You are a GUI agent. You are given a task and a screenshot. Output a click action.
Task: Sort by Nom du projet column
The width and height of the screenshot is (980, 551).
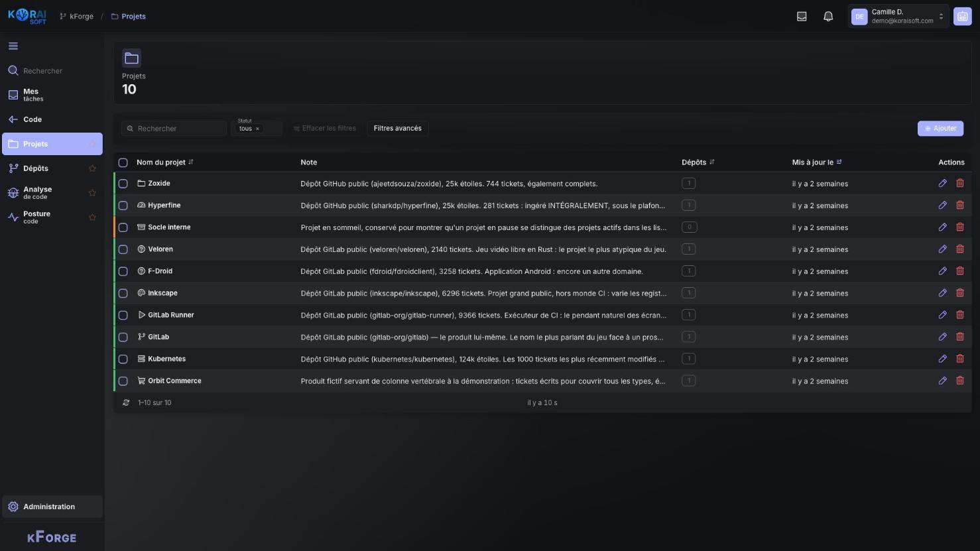tap(164, 162)
